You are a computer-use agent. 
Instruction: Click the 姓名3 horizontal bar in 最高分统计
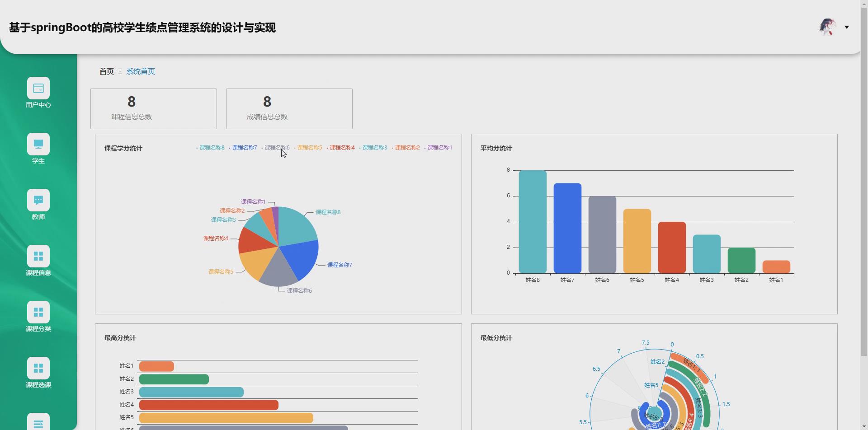click(191, 392)
